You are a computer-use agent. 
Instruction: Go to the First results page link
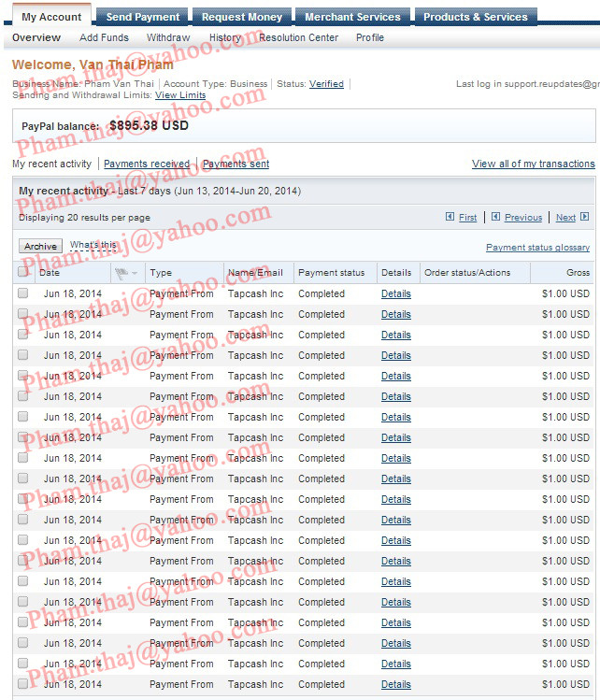coord(468,218)
